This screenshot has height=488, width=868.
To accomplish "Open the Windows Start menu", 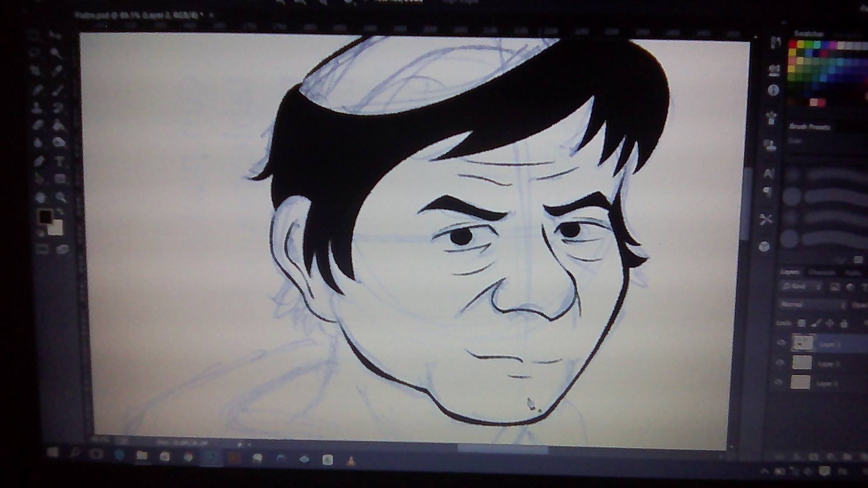I will pos(53,453).
